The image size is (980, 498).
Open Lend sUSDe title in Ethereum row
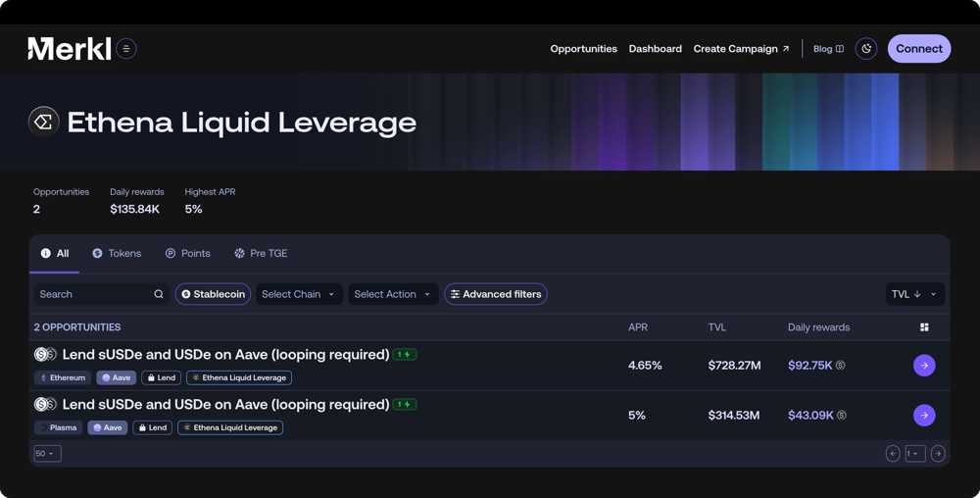pyautogui.click(x=225, y=355)
